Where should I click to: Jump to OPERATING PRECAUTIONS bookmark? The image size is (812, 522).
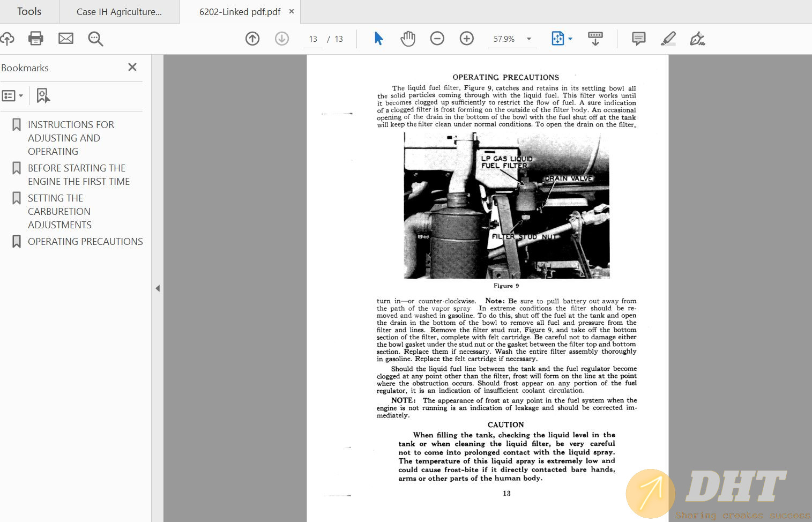coord(85,242)
